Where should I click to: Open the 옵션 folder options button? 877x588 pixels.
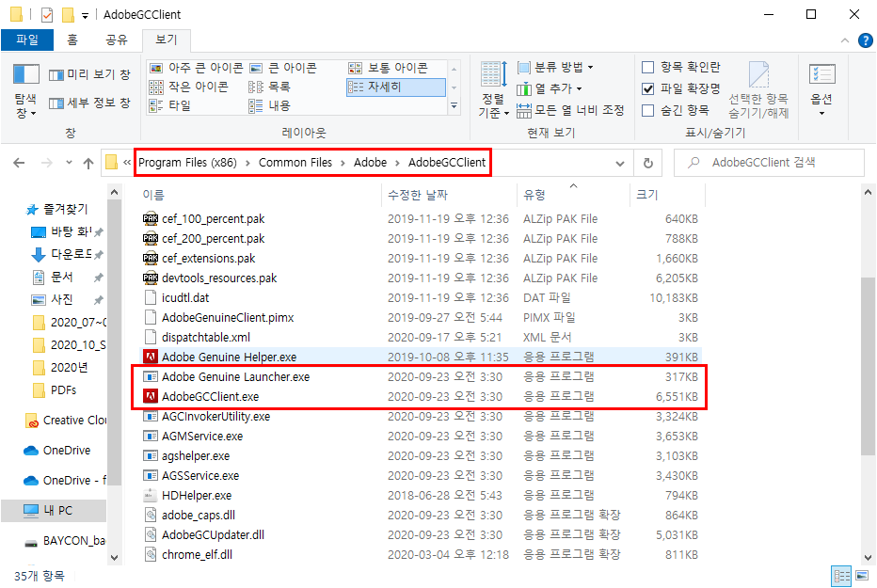pyautogui.click(x=821, y=90)
